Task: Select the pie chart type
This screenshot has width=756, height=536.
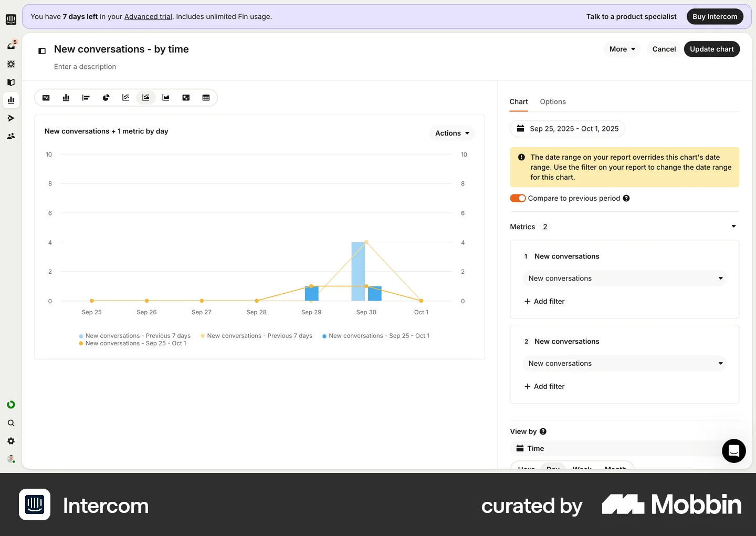Action: (x=106, y=98)
